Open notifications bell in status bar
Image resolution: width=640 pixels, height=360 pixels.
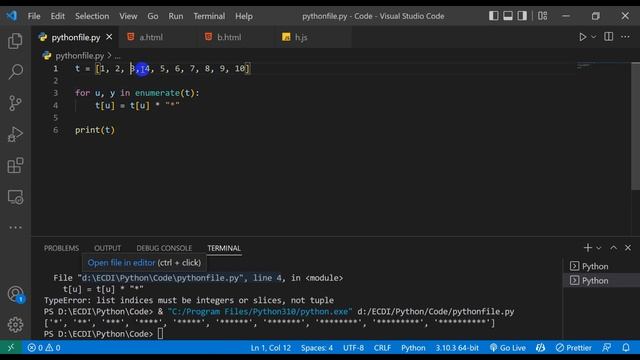pos(626,348)
